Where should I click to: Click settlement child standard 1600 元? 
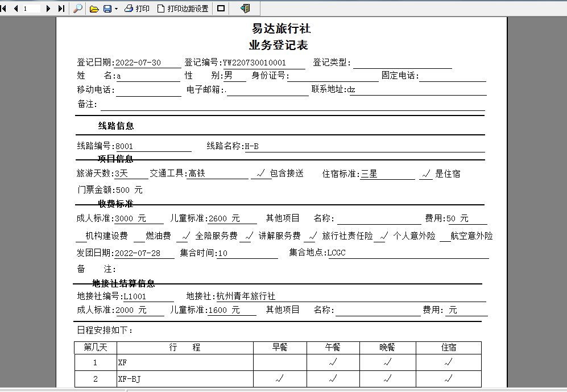coord(224,310)
